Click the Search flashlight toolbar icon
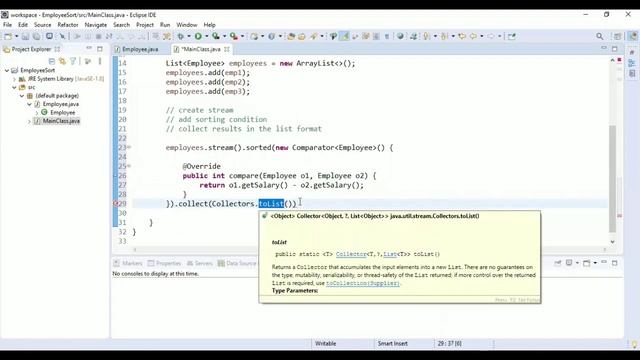The width and height of the screenshot is (640, 360). [x=314, y=36]
